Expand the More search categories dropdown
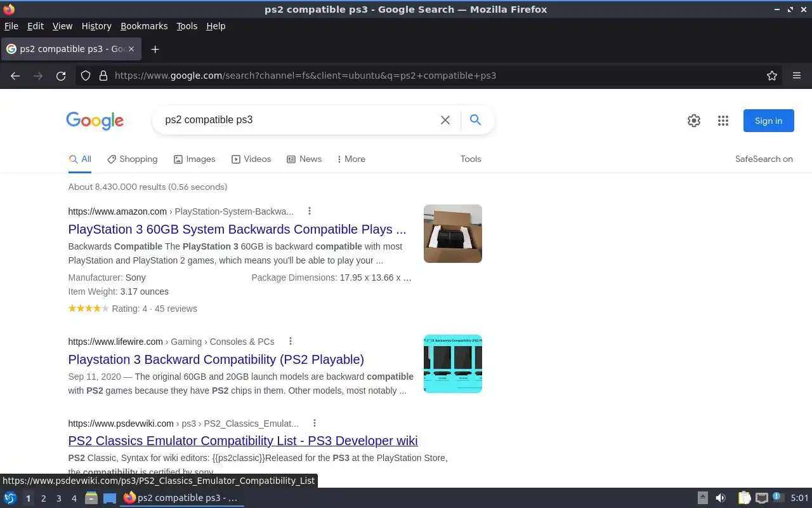812x508 pixels. pos(351,159)
